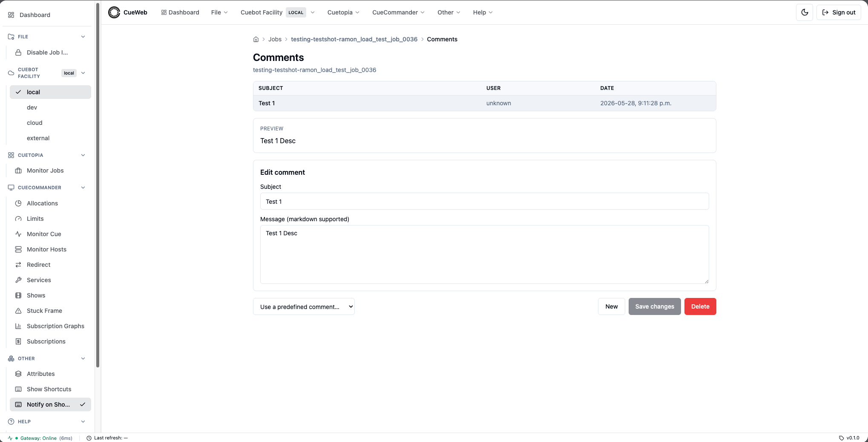Select the Test 1 comment row
Viewport: 868px width, 442px height.
tap(484, 103)
